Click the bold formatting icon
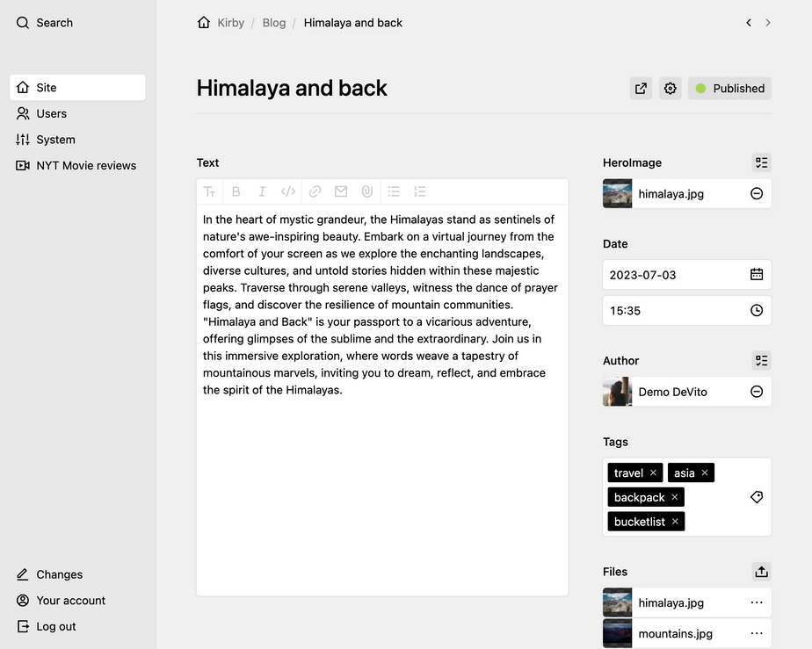 236,191
